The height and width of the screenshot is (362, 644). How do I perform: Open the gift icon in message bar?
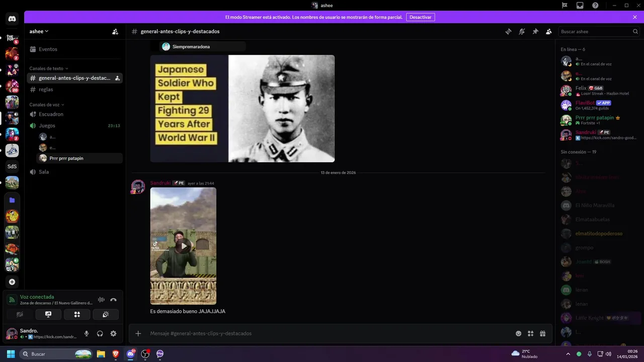543,333
